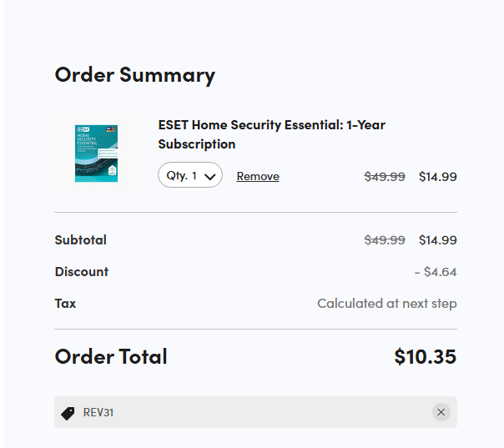Clear the REV31 coupon with X button
This screenshot has height=448, width=504.
[441, 412]
